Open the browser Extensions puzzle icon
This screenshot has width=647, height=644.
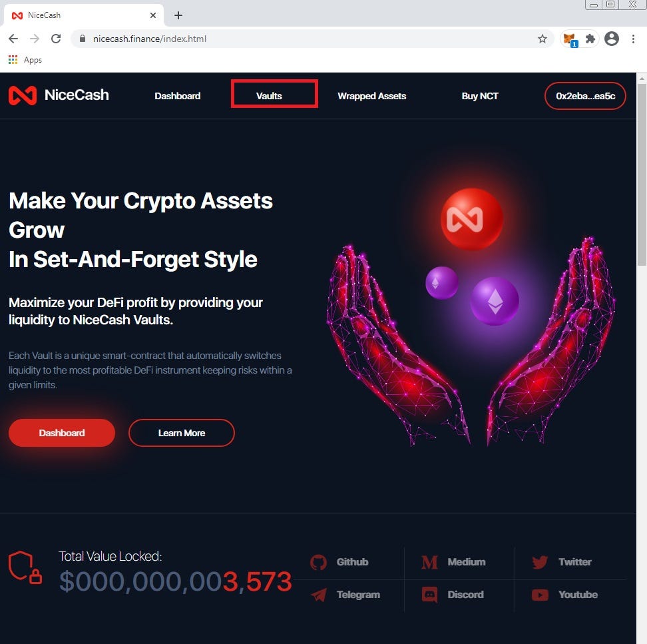pos(590,39)
